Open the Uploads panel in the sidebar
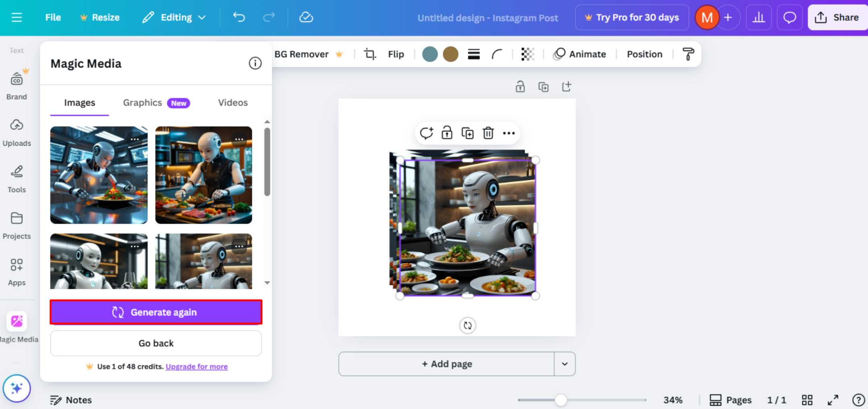This screenshot has height=409, width=868. 17,132
